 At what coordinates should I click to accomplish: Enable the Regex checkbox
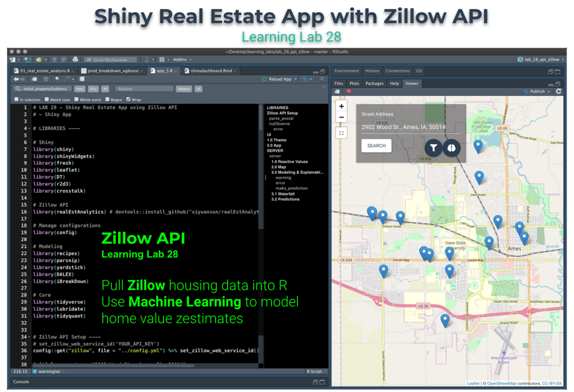107,99
